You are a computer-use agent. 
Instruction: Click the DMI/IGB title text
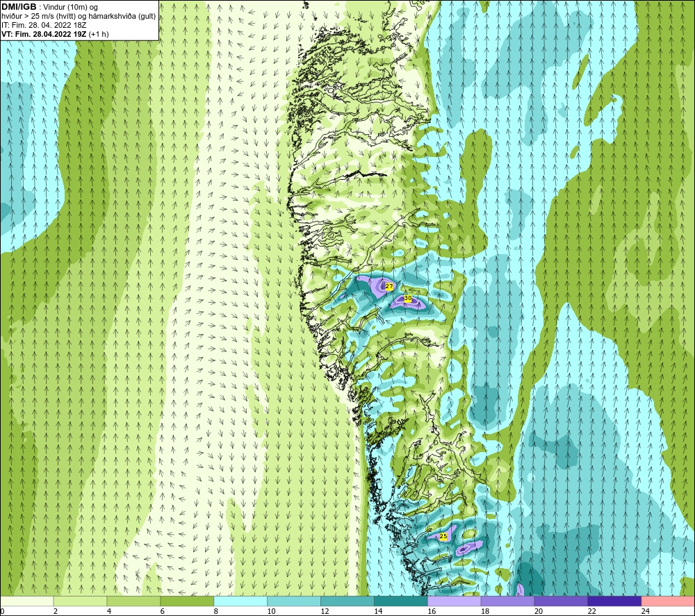click(x=19, y=7)
